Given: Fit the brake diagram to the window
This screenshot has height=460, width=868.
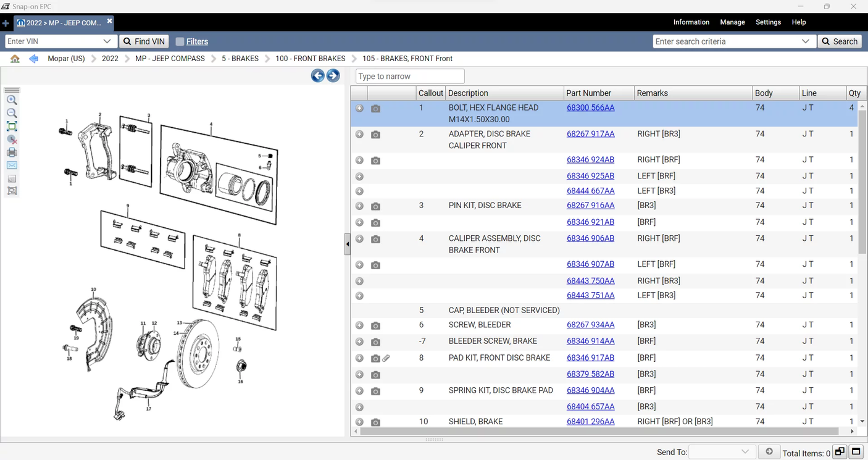Looking at the screenshot, I should [12, 127].
